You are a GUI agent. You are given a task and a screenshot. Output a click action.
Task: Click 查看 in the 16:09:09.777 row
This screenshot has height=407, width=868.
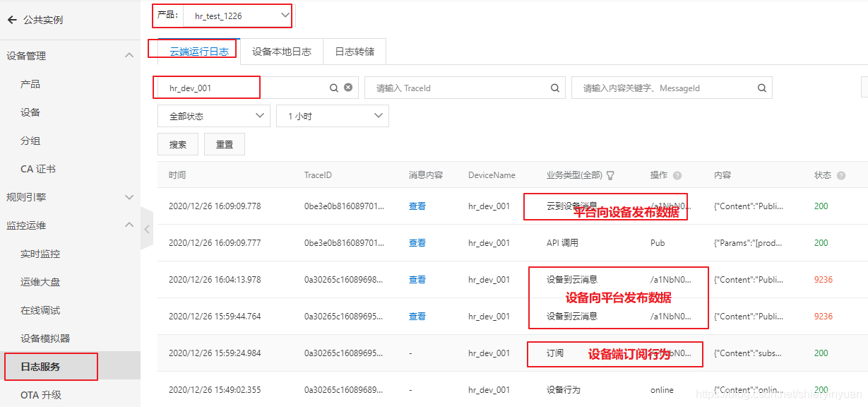[x=417, y=243]
